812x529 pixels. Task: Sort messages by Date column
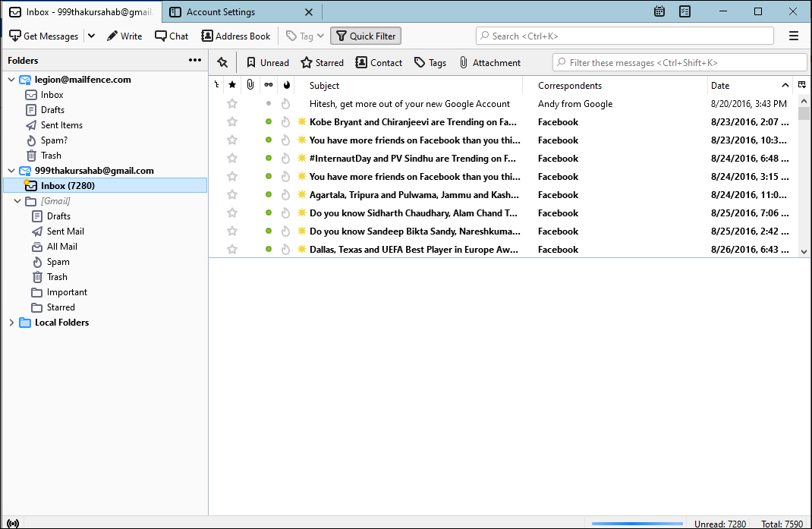click(x=749, y=86)
